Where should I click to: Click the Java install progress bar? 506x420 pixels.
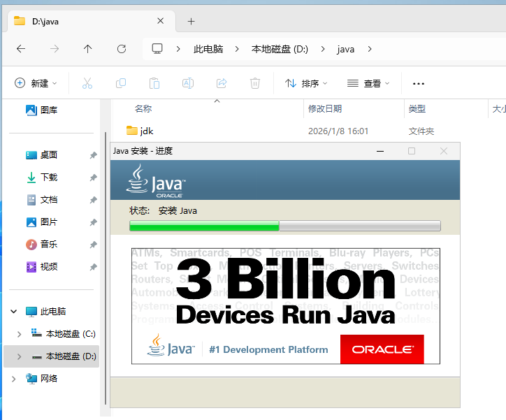pyautogui.click(x=285, y=226)
